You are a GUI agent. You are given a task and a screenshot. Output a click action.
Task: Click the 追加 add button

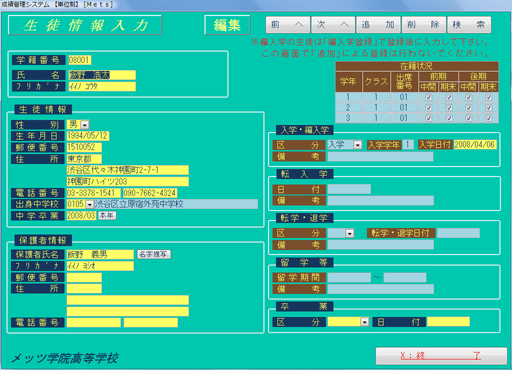click(378, 25)
